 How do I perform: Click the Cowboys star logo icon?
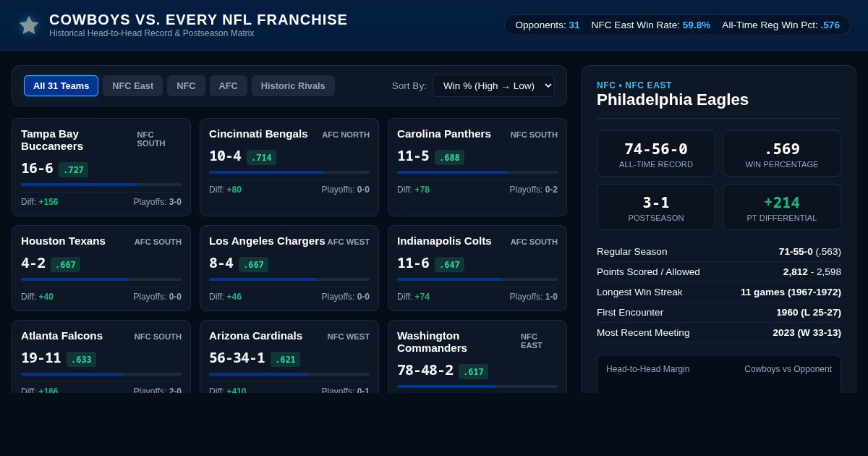[29, 25]
